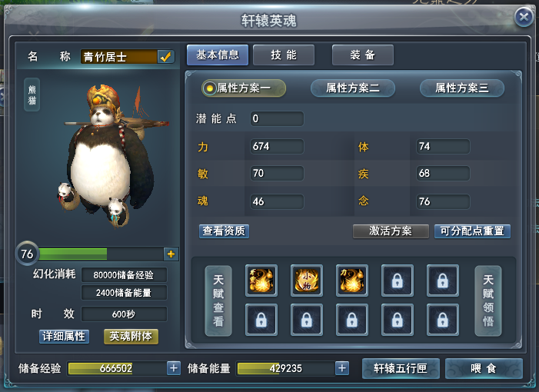Click the 查看资质 button

(224, 231)
